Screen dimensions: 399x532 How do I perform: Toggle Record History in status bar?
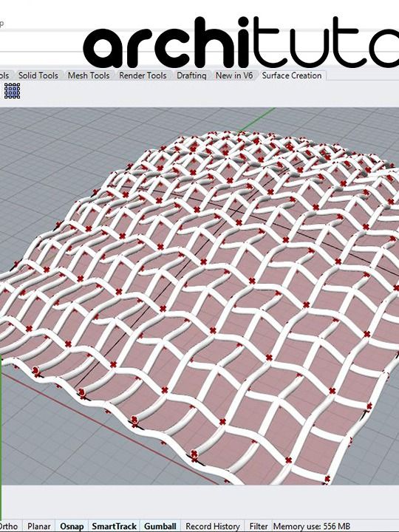pos(213,526)
